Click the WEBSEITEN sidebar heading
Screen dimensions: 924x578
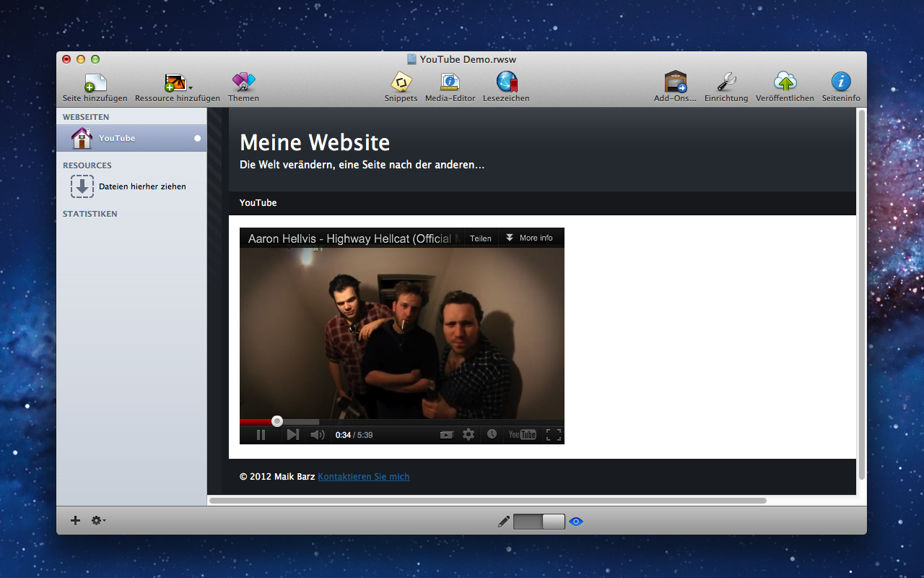pos(86,117)
